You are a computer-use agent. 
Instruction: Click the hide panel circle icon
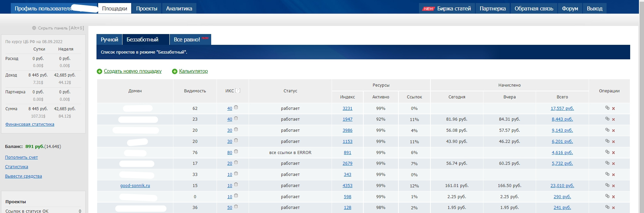(x=34, y=28)
